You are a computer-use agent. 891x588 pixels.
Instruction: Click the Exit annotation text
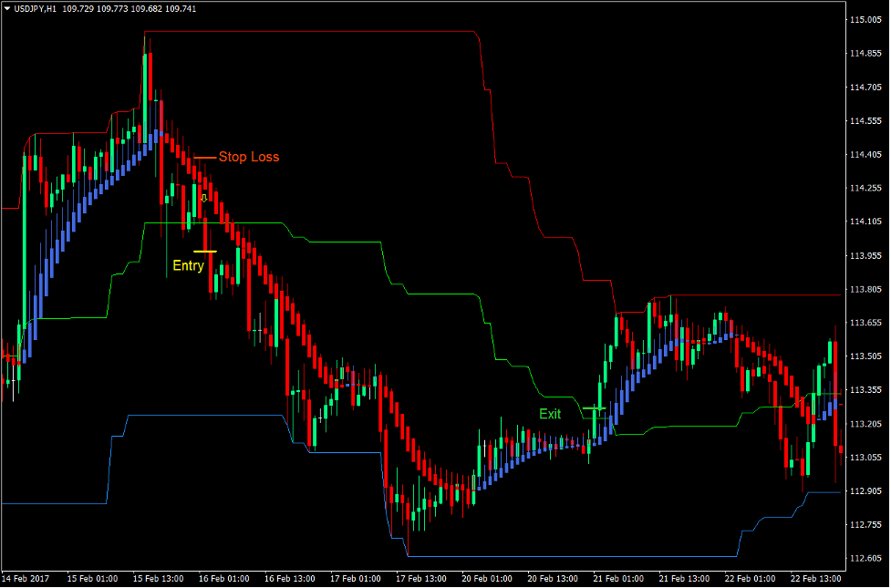[550, 414]
